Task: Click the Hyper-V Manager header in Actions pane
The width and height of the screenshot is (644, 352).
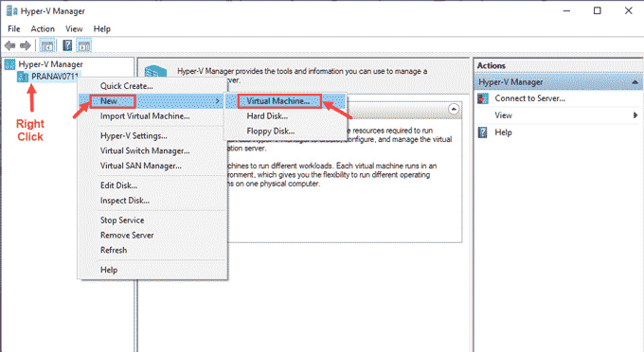Action: tap(559, 82)
